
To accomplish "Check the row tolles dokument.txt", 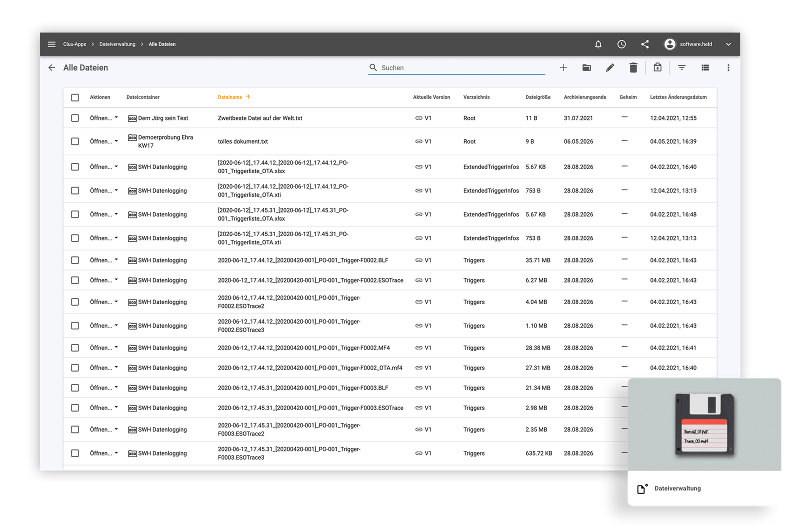I will [75, 141].
